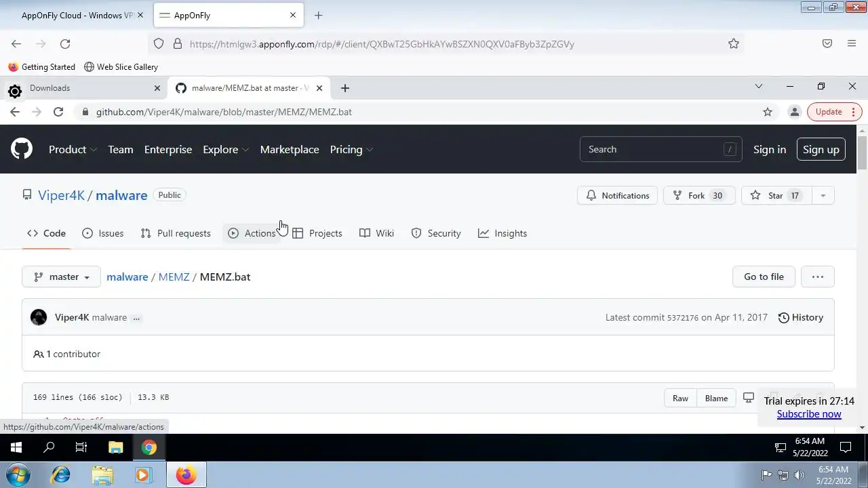This screenshot has height=488, width=868.
Task: Bookmark GitHub page with Chrome star
Action: [768, 112]
